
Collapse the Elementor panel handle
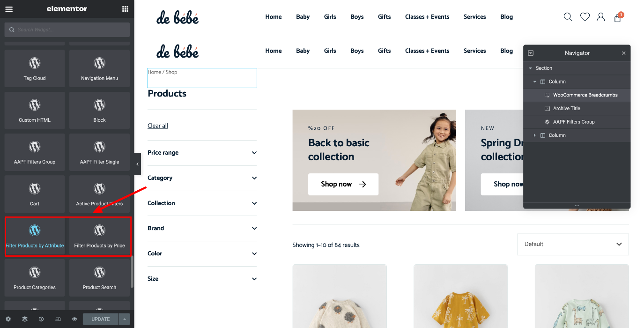(x=137, y=164)
